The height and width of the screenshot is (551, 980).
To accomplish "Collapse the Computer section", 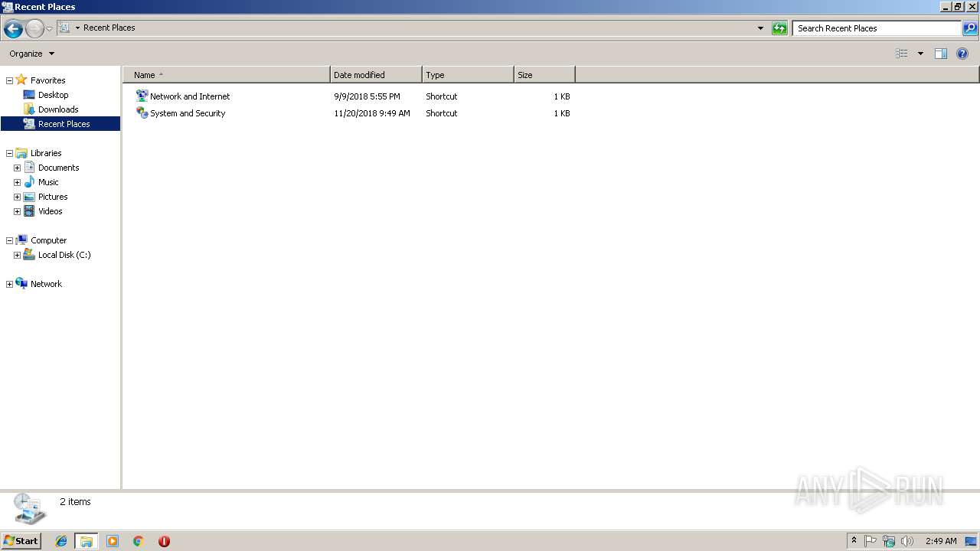I will [9, 240].
